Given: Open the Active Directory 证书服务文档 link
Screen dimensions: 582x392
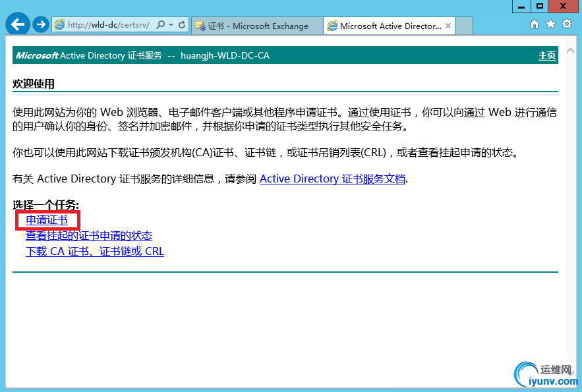Looking at the screenshot, I should tap(332, 179).
